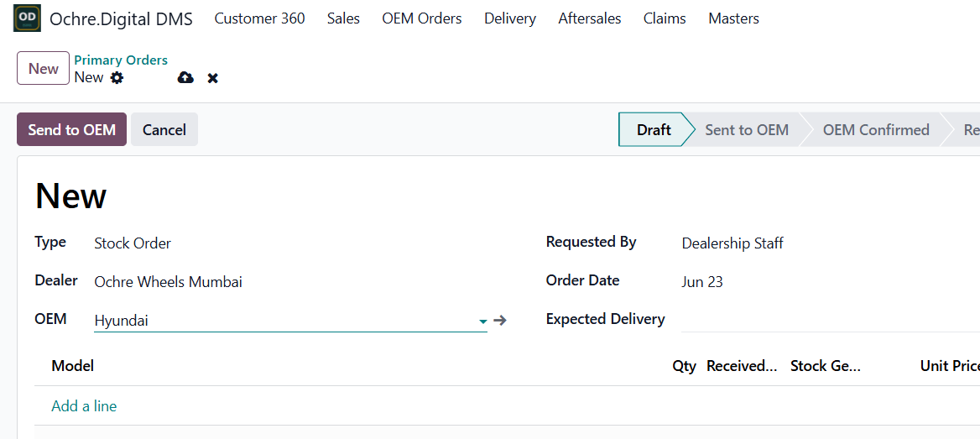Click the Order Date field Jun 23

[702, 282]
